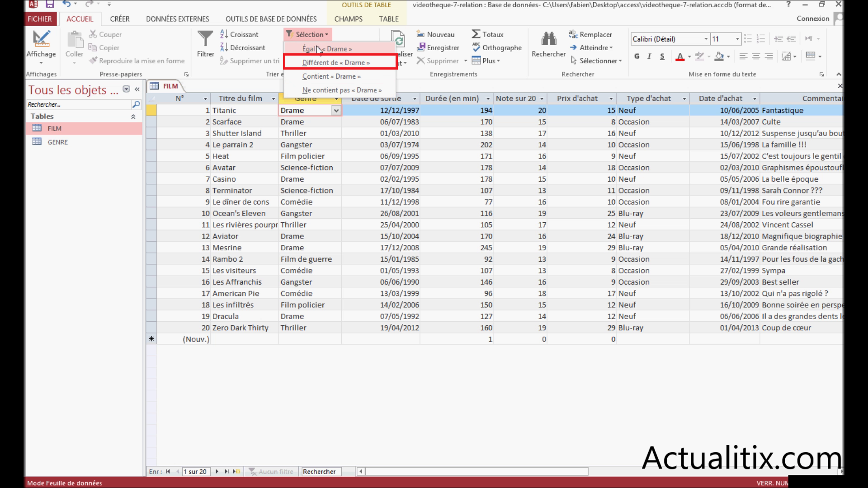868x488 pixels.
Task: Switch to the CRÉER ribbon tab
Action: pos(120,19)
